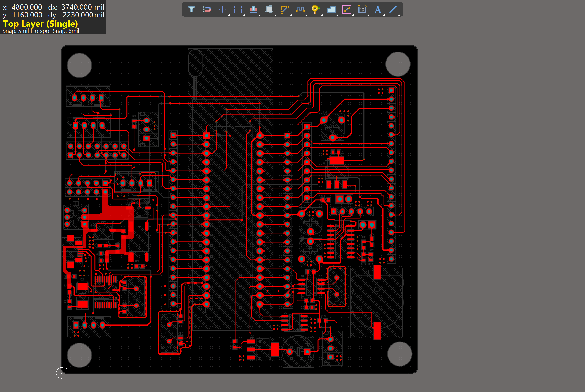
Task: Select the Place Polygon Plane tool
Action: pos(331,9)
